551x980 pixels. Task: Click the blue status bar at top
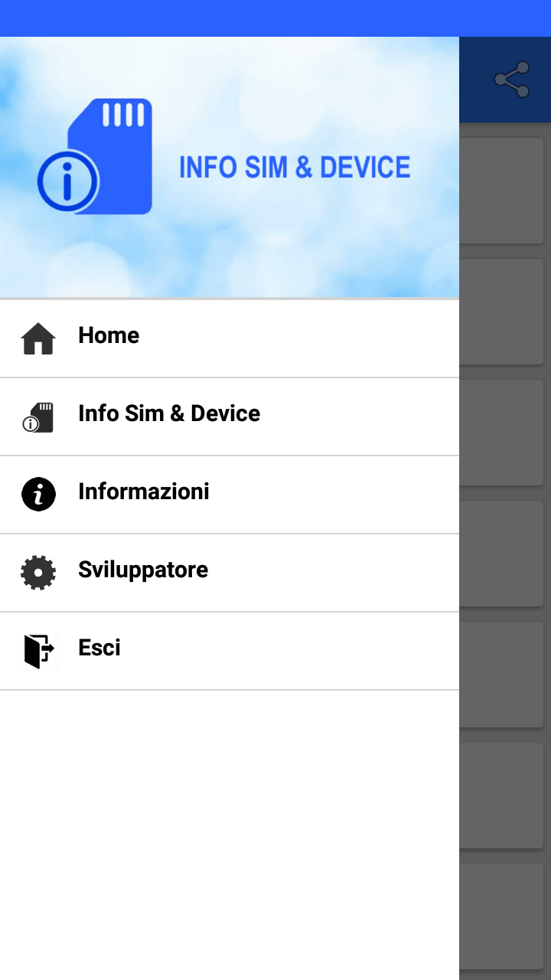(275, 18)
